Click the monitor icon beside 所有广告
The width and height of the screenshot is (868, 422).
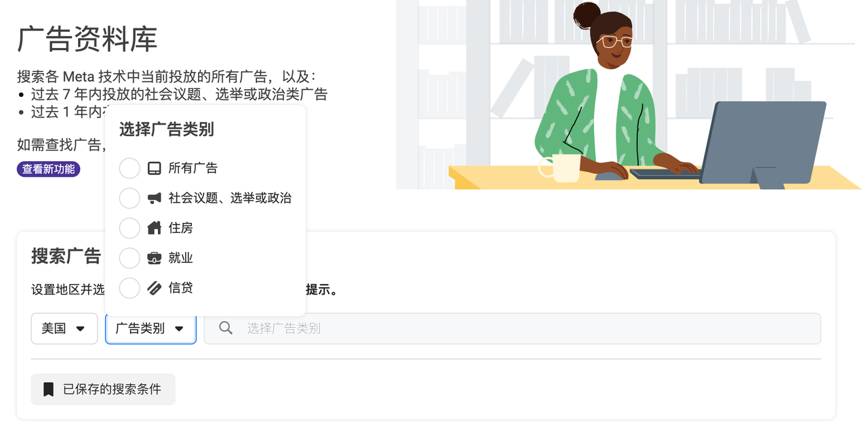click(x=154, y=169)
